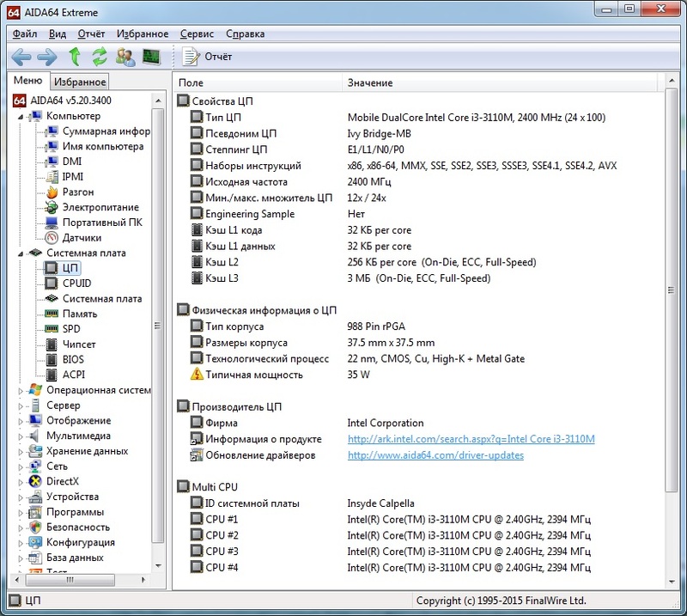Open the Вид menu
This screenshot has height=616, width=687.
58,34
